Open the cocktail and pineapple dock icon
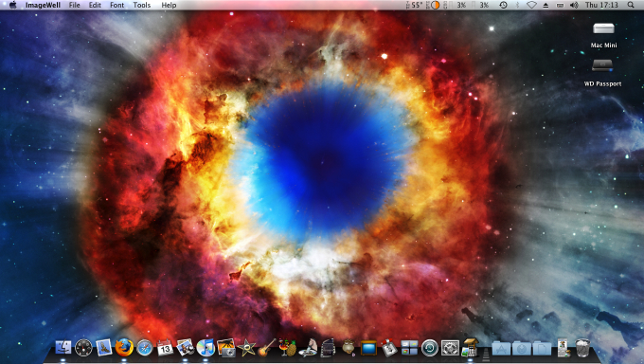Image resolution: width=644 pixels, height=364 pixels. 288,348
